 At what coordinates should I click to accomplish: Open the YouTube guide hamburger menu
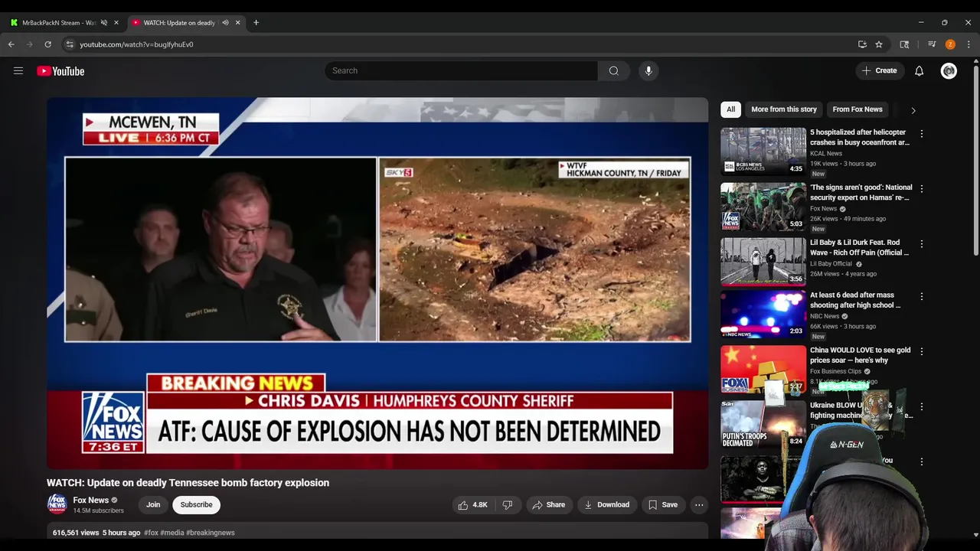[x=18, y=71]
